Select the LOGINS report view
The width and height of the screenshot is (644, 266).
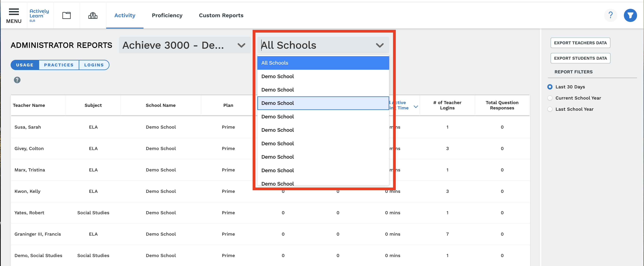94,65
